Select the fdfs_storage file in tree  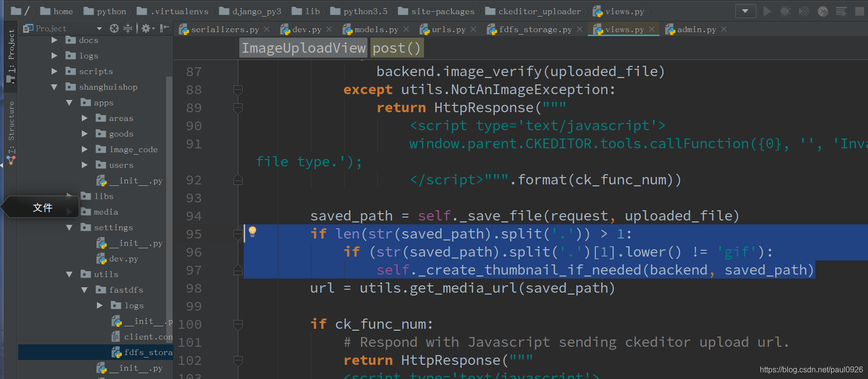pos(142,352)
